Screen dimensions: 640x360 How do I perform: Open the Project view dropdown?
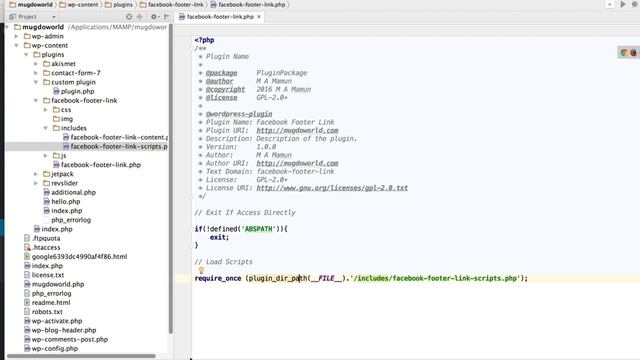pyautogui.click(x=53, y=17)
